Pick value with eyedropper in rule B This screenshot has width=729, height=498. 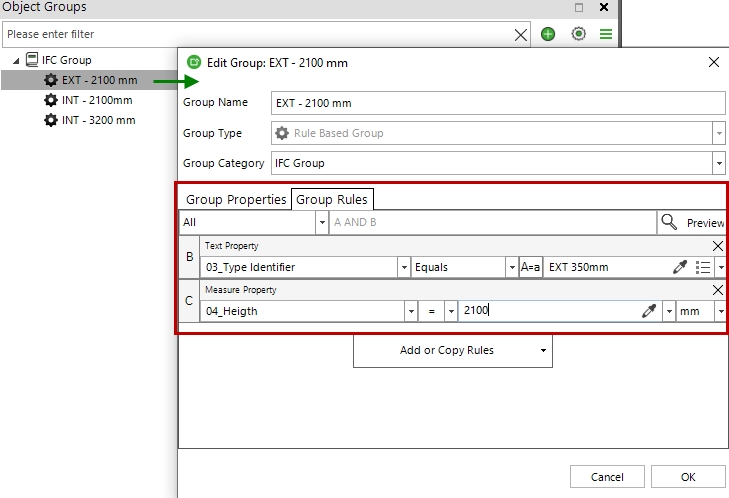[x=680, y=267]
